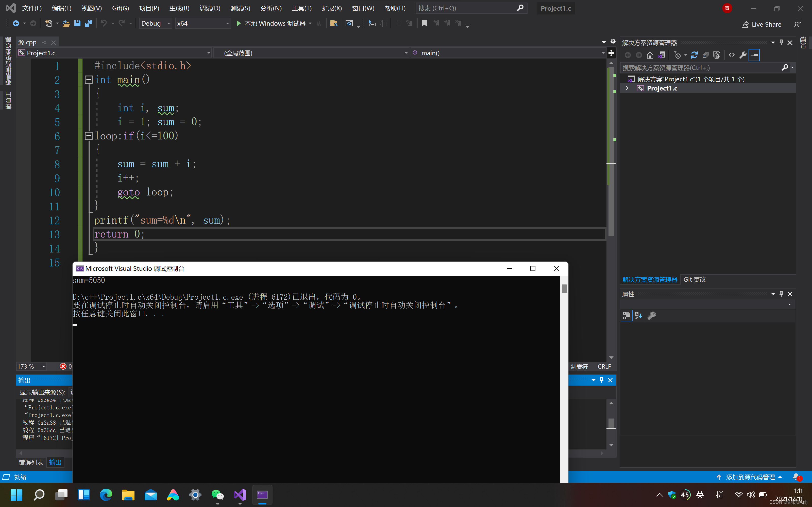The height and width of the screenshot is (507, 812).
Task: Click the Sync refresh icon in Solution Explorer
Action: coord(694,55)
